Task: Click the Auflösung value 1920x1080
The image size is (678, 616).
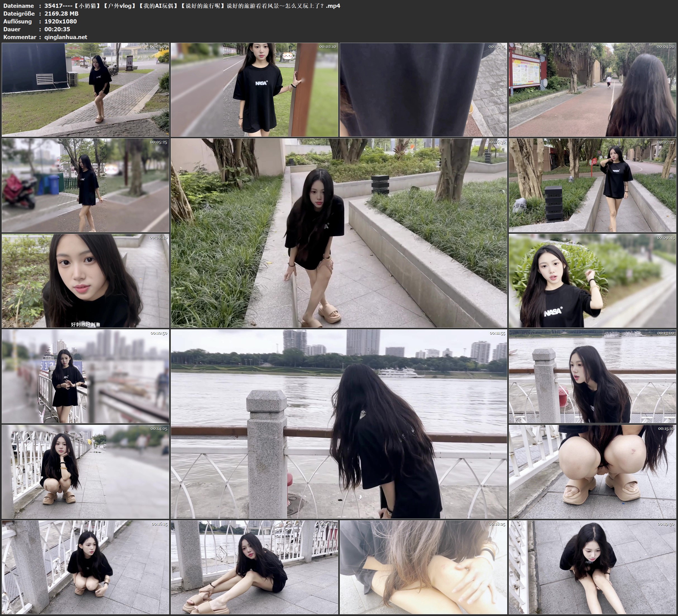Action: (61, 21)
